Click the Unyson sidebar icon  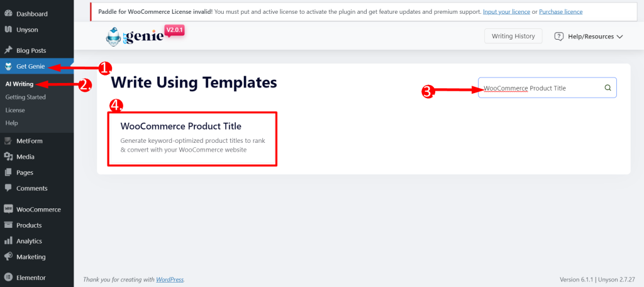point(8,30)
